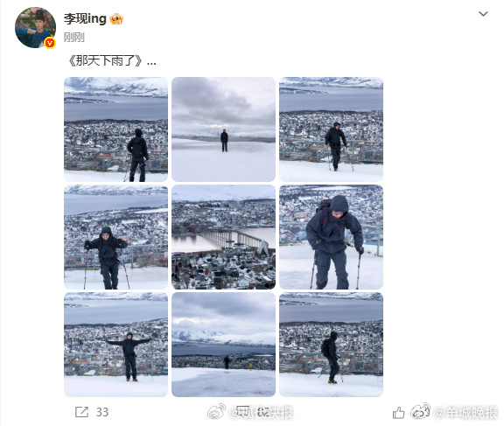Click the 李现ing profile avatar
The height and width of the screenshot is (426, 504).
(35, 28)
